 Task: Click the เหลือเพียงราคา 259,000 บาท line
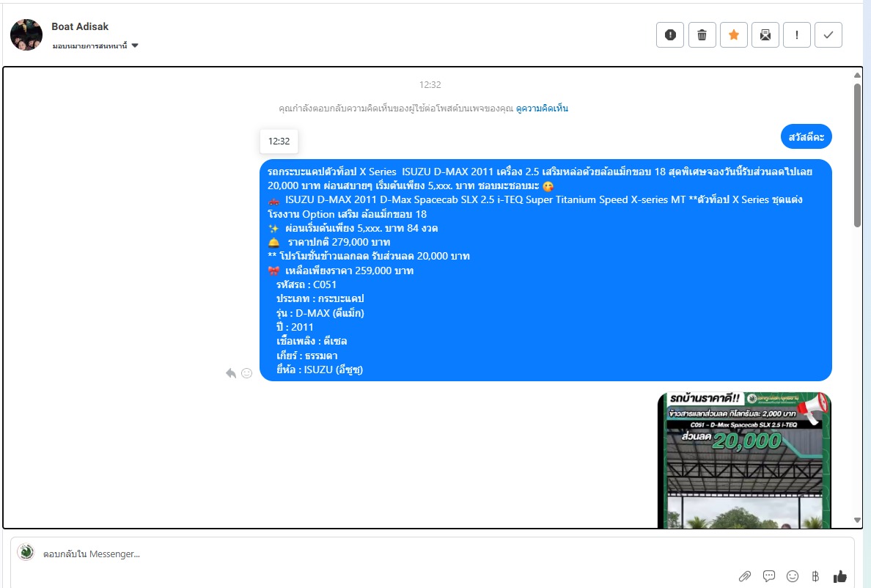[350, 271]
